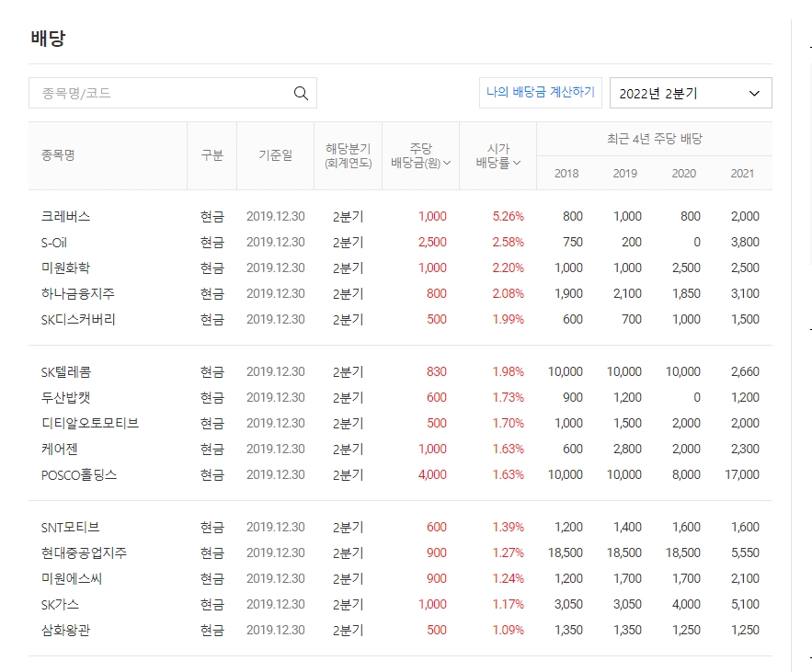The image size is (812, 672).
Task: Open stock SNT모티브
Action: pyautogui.click(x=71, y=527)
